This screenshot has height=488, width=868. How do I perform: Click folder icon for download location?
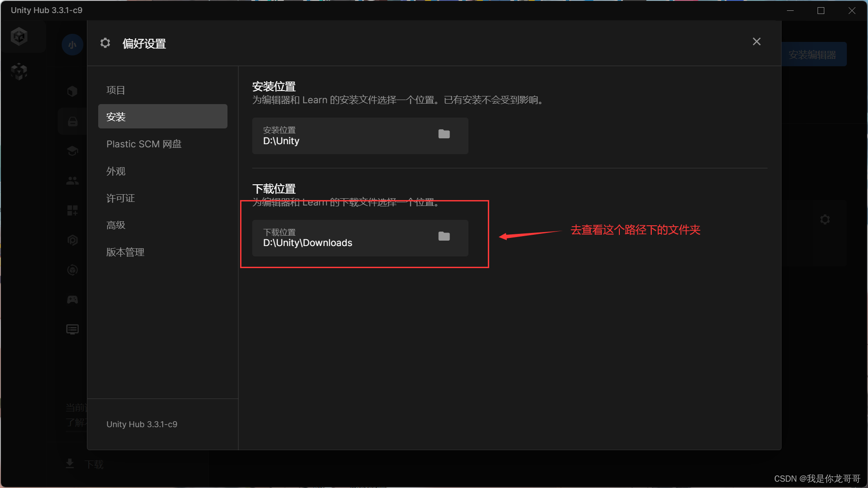click(x=444, y=236)
